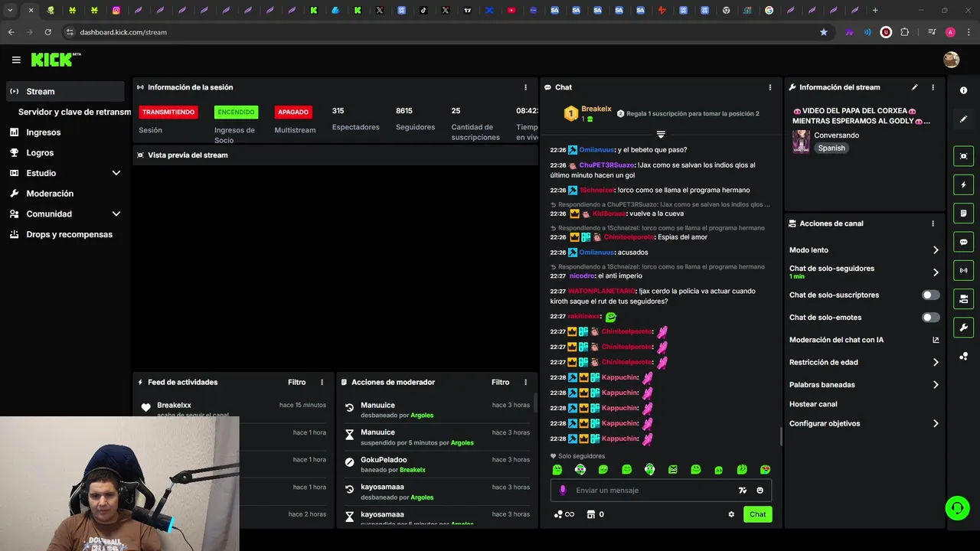Viewport: 980px width, 551px height.
Task: Open the Modo lento settings chevron
Action: pos(936,250)
